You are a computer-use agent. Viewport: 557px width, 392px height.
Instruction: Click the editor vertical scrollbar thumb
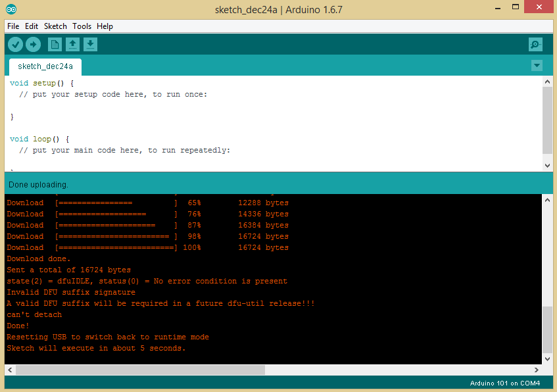pyautogui.click(x=547, y=120)
